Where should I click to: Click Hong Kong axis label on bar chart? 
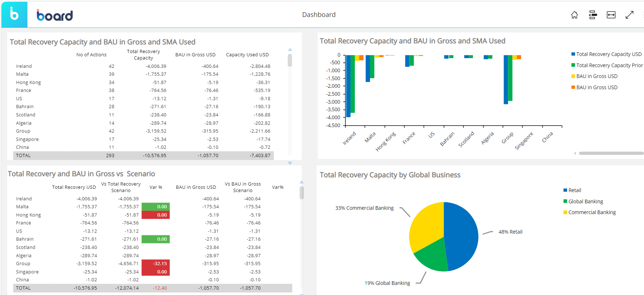tap(386, 141)
